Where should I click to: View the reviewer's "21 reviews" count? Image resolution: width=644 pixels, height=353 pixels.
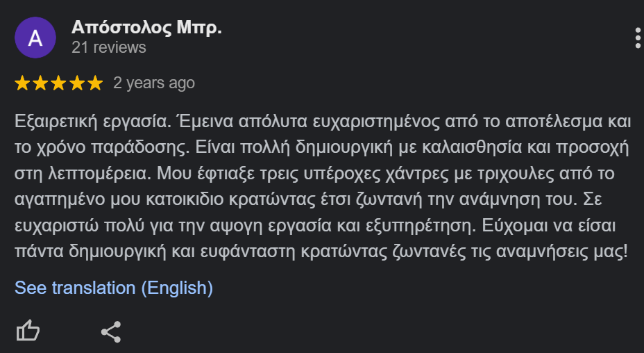coord(108,47)
